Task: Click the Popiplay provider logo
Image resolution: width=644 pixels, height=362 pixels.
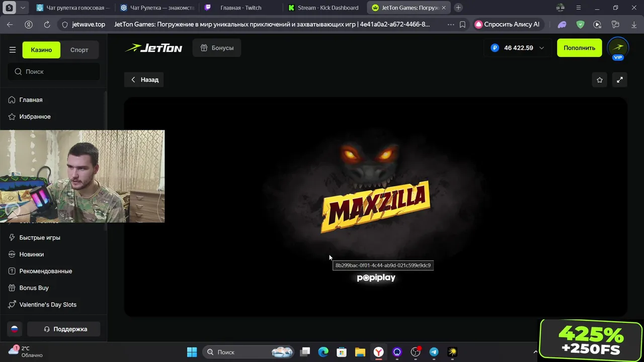Action: [376, 278]
